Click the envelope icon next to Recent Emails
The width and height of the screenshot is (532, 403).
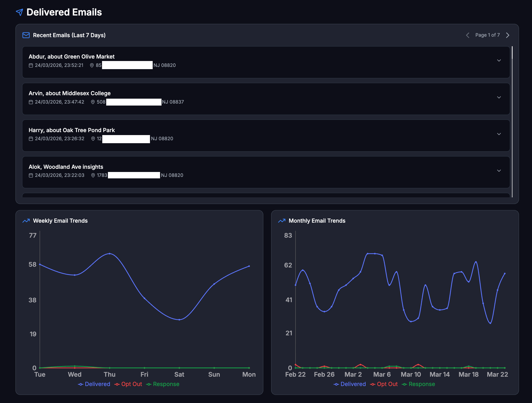click(x=26, y=35)
